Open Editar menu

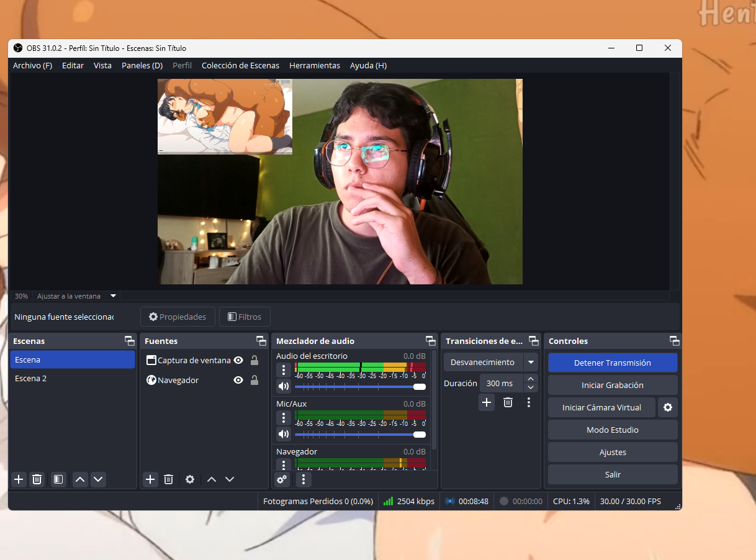pyautogui.click(x=73, y=65)
